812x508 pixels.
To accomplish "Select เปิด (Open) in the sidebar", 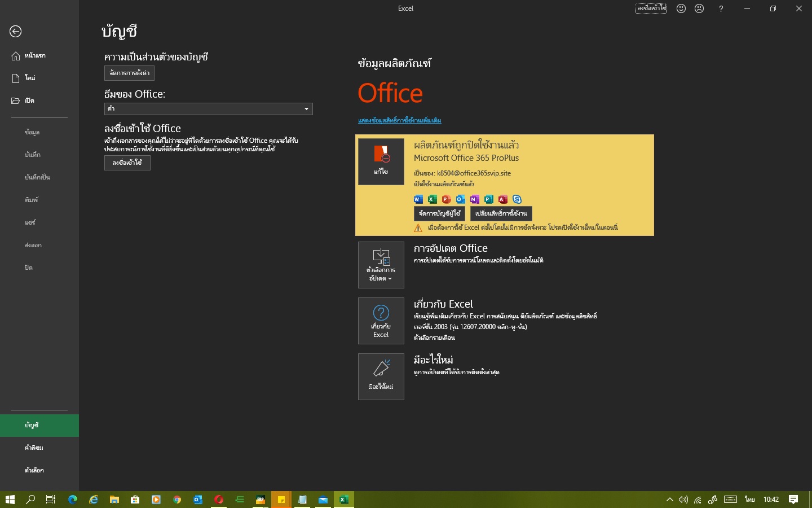I will pos(39,100).
